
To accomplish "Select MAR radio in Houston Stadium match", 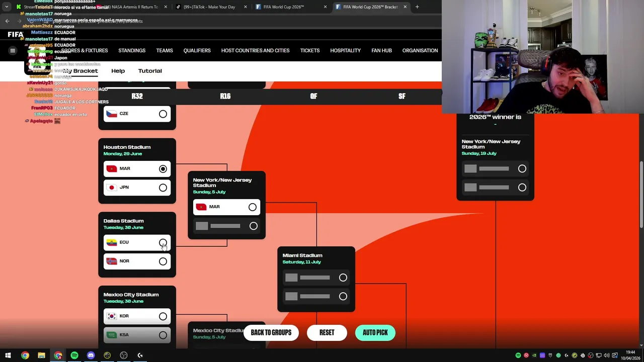I will tap(163, 169).
